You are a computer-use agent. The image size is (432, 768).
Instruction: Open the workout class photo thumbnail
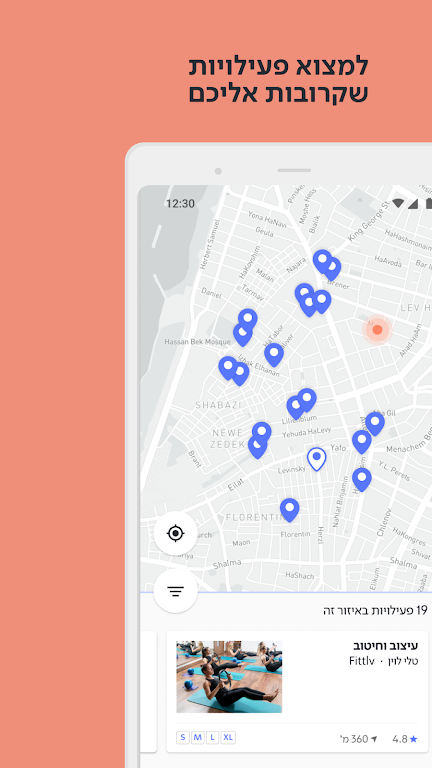[x=229, y=676]
